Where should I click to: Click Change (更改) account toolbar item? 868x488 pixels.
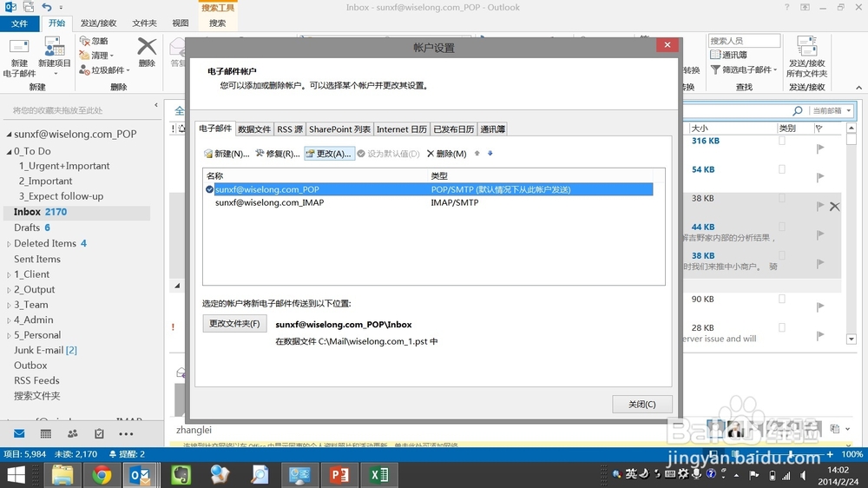click(329, 154)
